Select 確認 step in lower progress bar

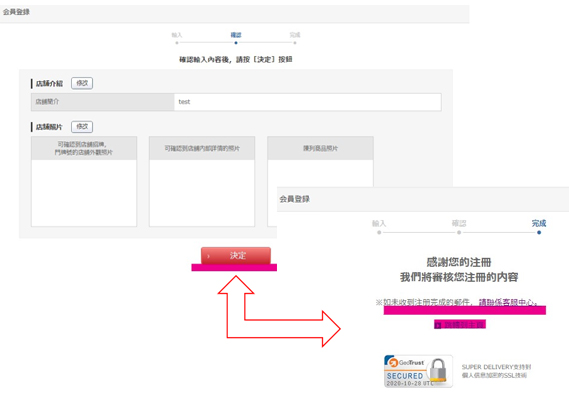point(459,223)
